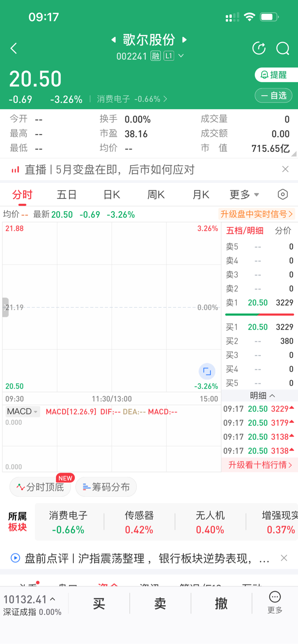The image size is (298, 644).
Task: Open search with magnifier icon
Action: click(x=283, y=48)
